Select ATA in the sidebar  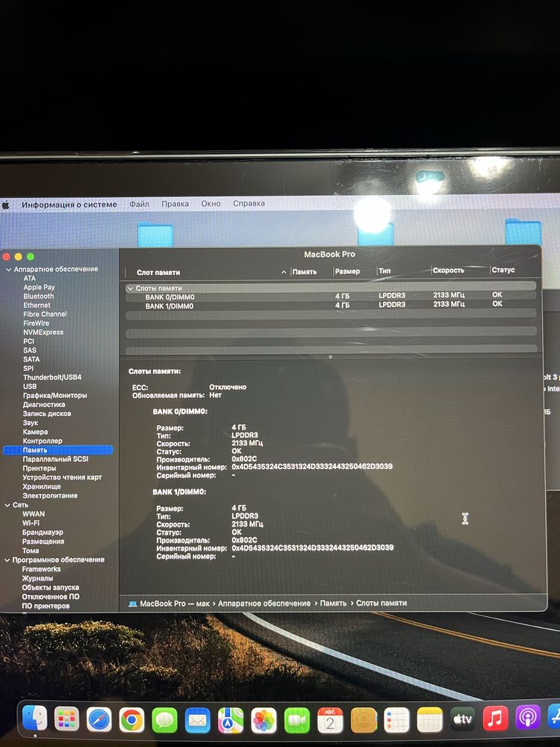click(x=30, y=278)
